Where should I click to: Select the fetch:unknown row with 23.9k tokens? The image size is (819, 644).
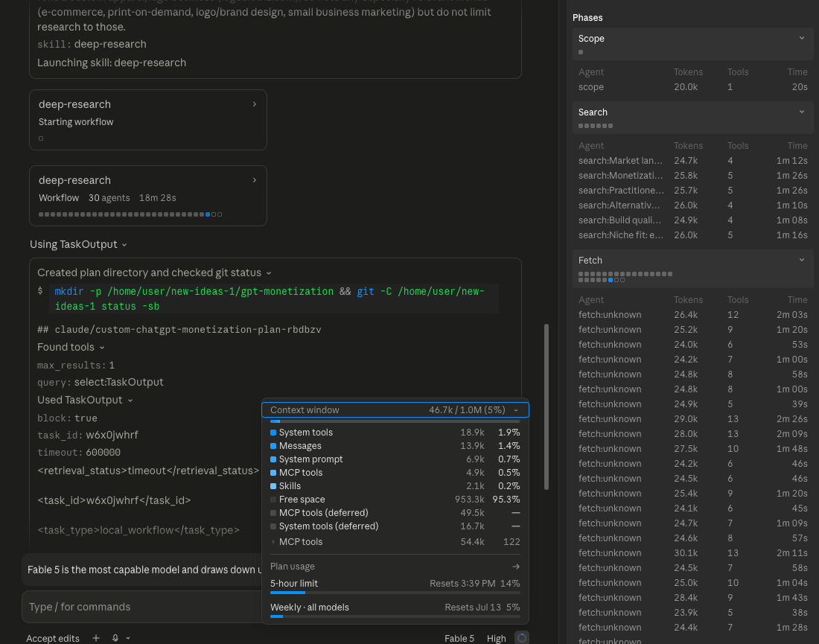pos(692,612)
